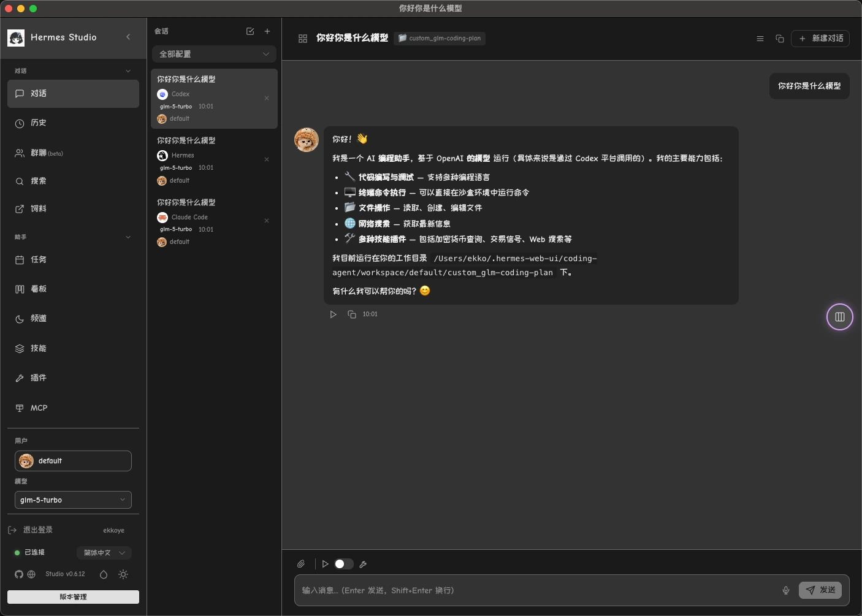This screenshot has width=862, height=616.
Task: Click the microphone voice input icon
Action: pos(786,590)
